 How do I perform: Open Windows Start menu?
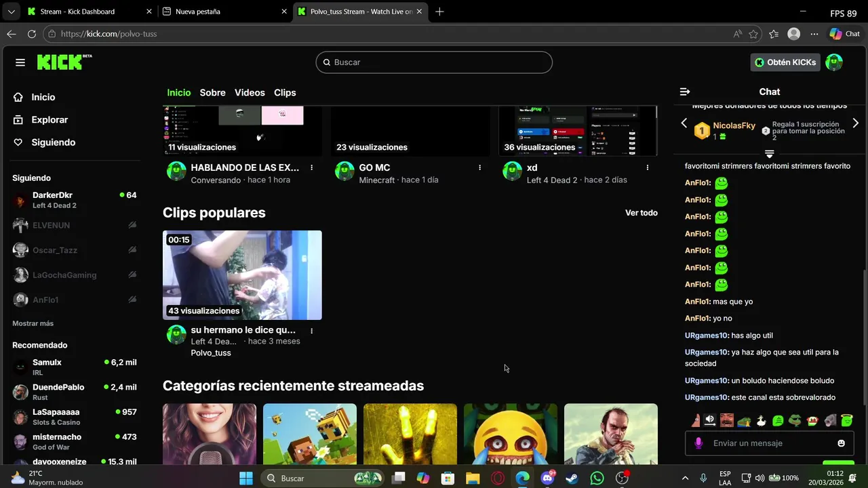pos(246,479)
